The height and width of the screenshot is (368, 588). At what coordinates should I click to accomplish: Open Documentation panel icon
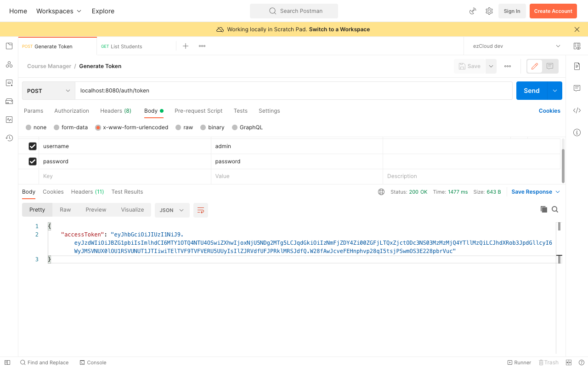coord(577,66)
